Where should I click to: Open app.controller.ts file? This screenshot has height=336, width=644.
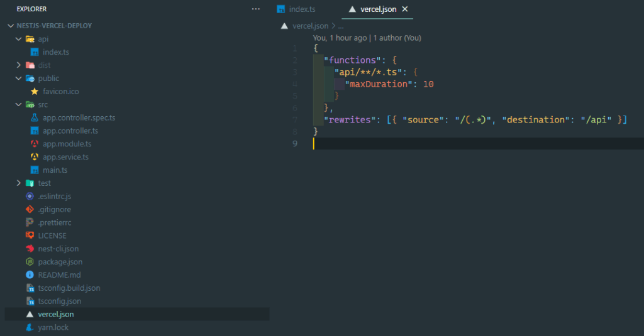pyautogui.click(x=70, y=131)
